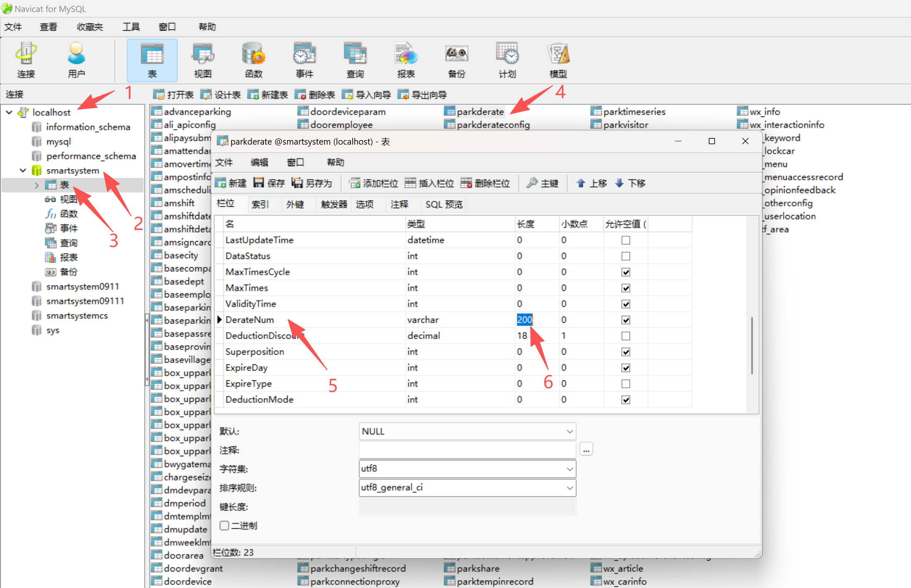911x588 pixels.
Task: Open 收藏夹 menu in main menu bar
Action: coord(90,27)
